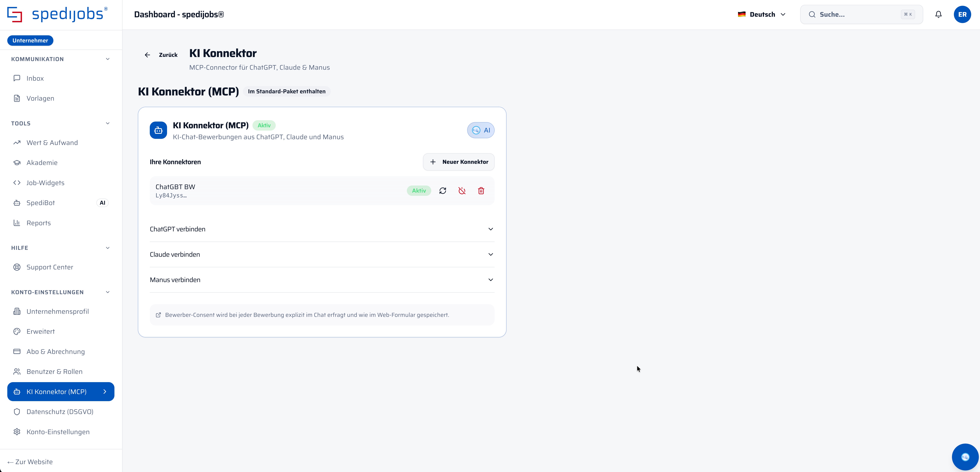Open Support Center
Screen dimensions: 980x472
61,267
